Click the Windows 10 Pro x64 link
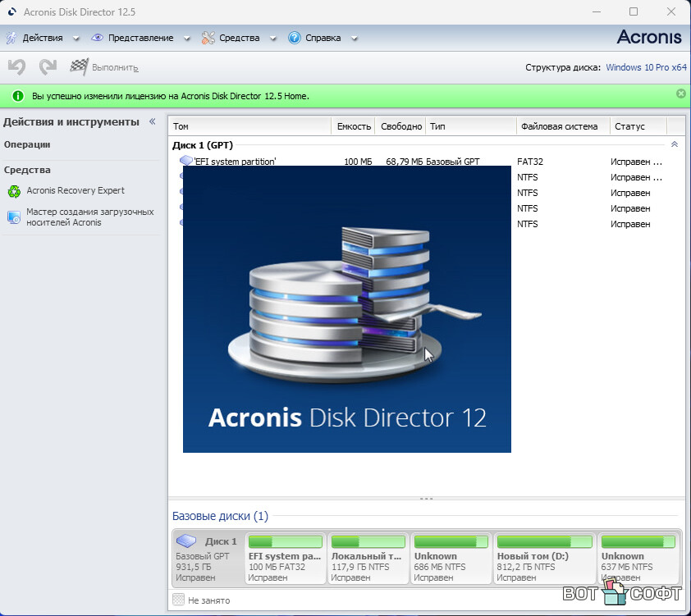Viewport: 691px width, 616px height. [646, 67]
